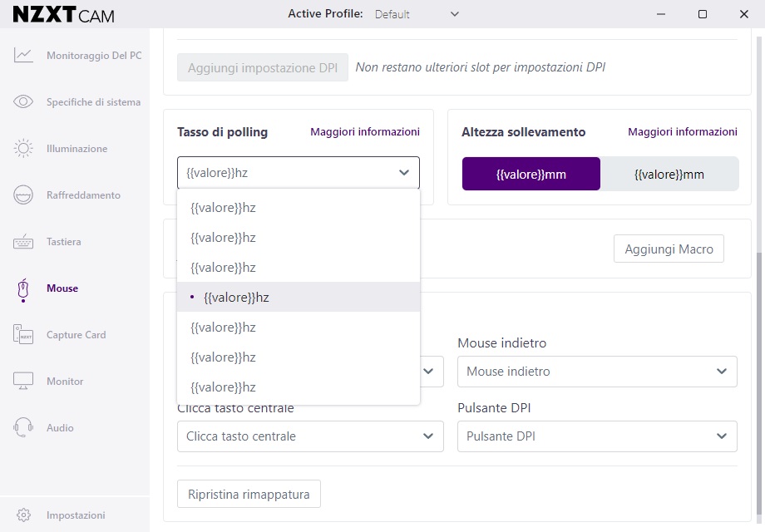Click the Impostazioni gear icon
The height and width of the screenshot is (532, 765).
[x=23, y=515]
